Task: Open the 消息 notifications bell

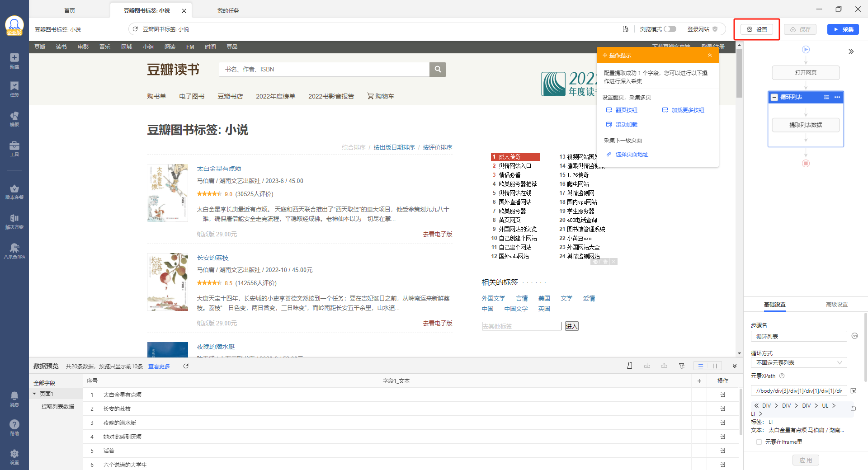Action: point(14,399)
